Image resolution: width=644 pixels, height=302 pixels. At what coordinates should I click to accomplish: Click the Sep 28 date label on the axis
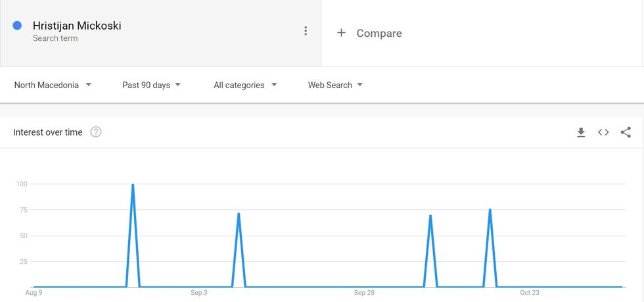364,293
